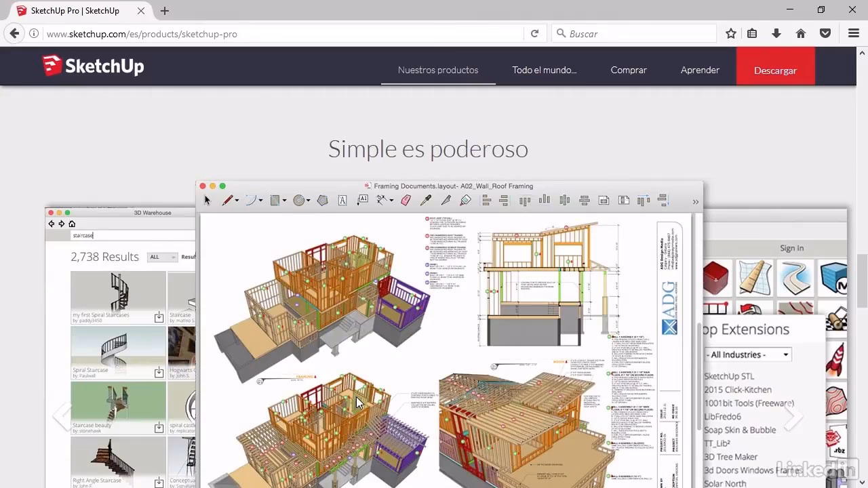Select the arrow selection tool in LayOut toolbar
Image resolution: width=868 pixels, height=488 pixels.
pos(207,200)
